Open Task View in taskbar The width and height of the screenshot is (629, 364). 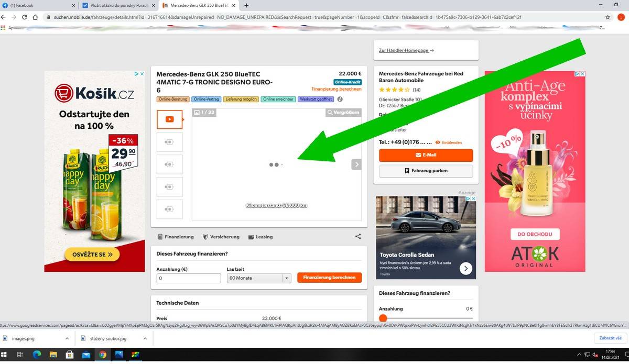tap(20, 355)
